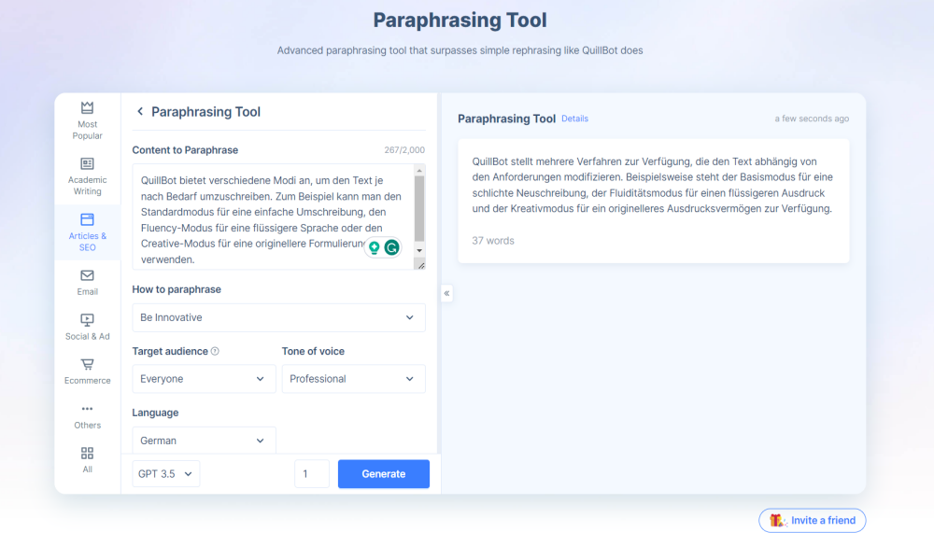Screen dimensions: 934x560
Task: Open the Details link beside result title
Action: [574, 119]
